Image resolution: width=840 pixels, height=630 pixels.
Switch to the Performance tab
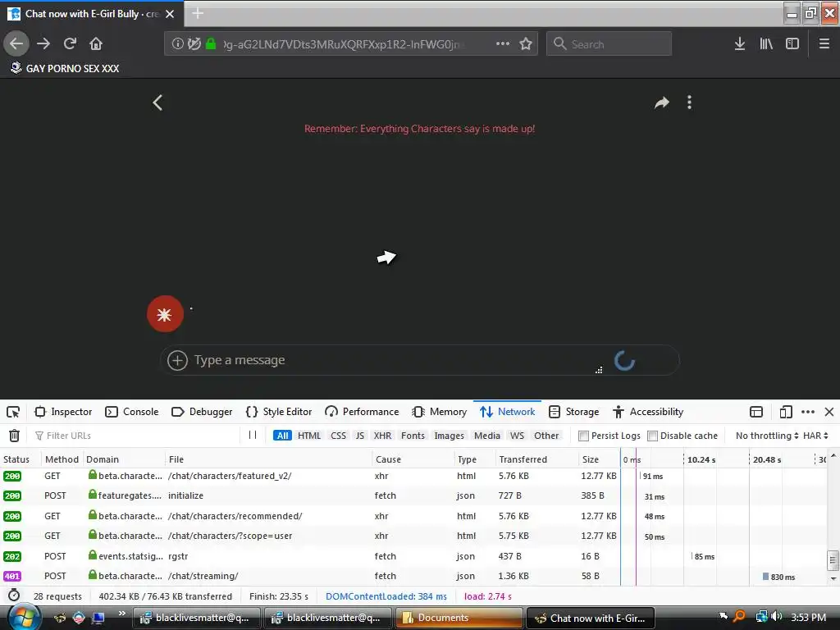coord(362,412)
